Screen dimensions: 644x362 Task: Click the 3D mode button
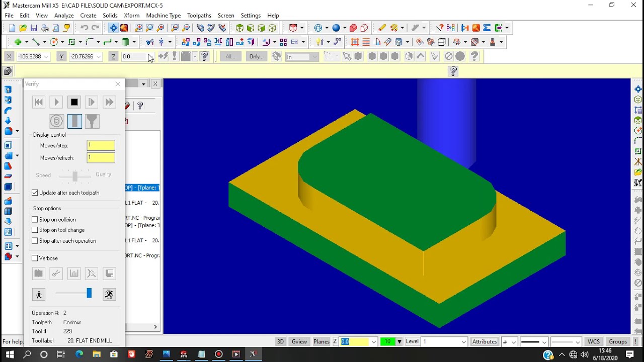click(x=280, y=341)
